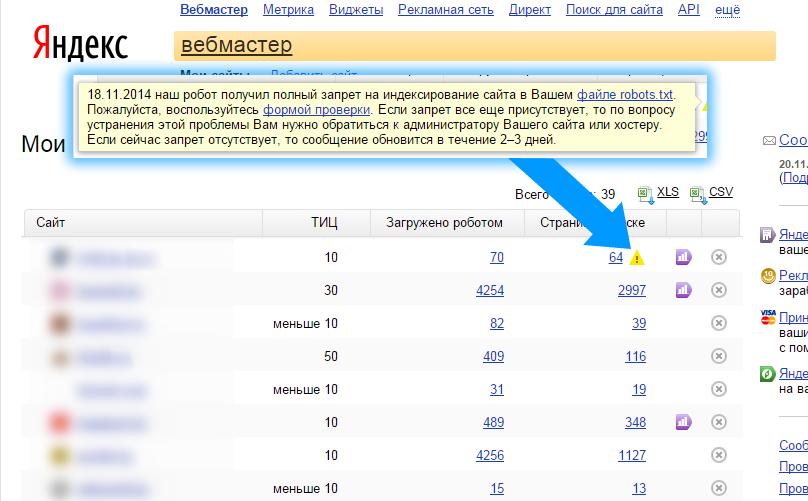This screenshot has height=501, width=808.
Task: Remove the site in the row with 13 pages
Action: tap(719, 488)
